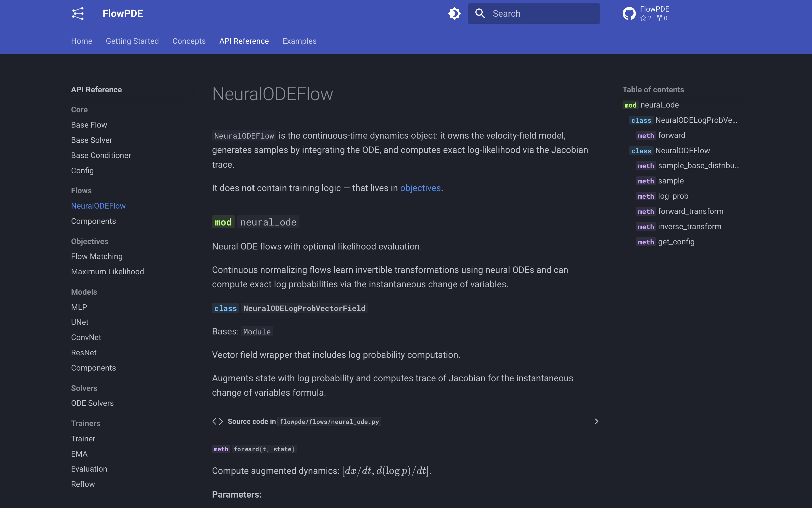Go to Maximum Likelihood page
This screenshot has height=508, width=812.
[x=107, y=271]
